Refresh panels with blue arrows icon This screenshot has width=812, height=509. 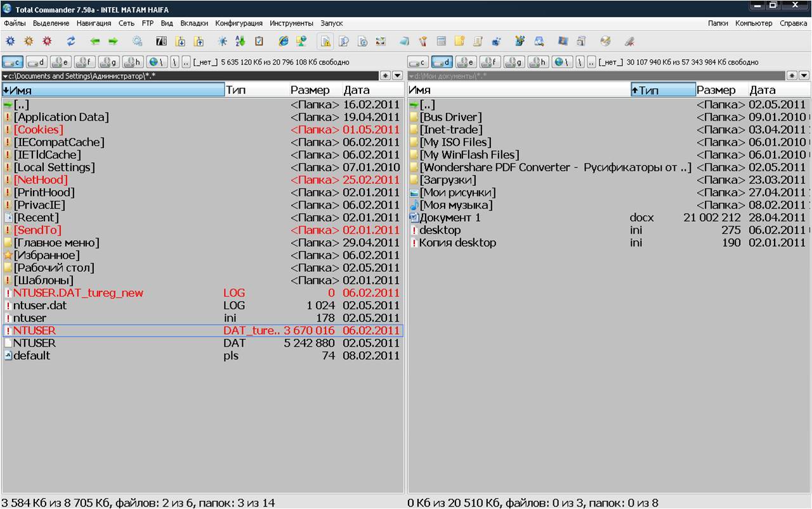(x=71, y=41)
